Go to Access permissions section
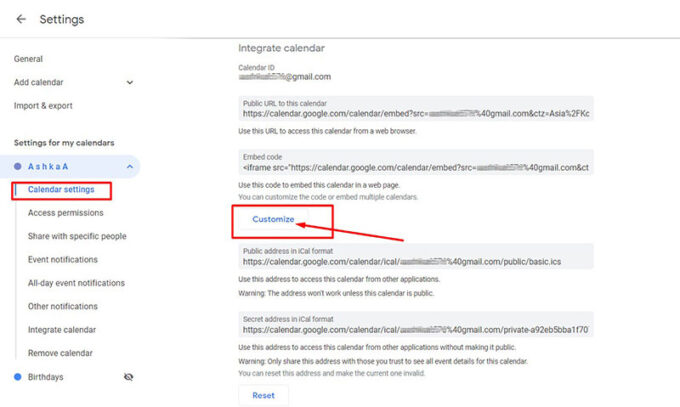Viewport: 680px width, 407px height. [x=65, y=213]
